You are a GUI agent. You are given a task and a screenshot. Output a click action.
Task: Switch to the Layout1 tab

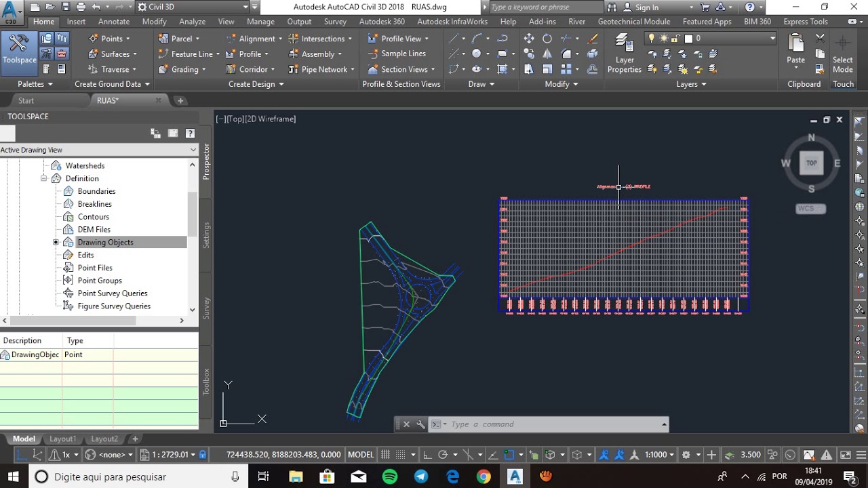[63, 439]
